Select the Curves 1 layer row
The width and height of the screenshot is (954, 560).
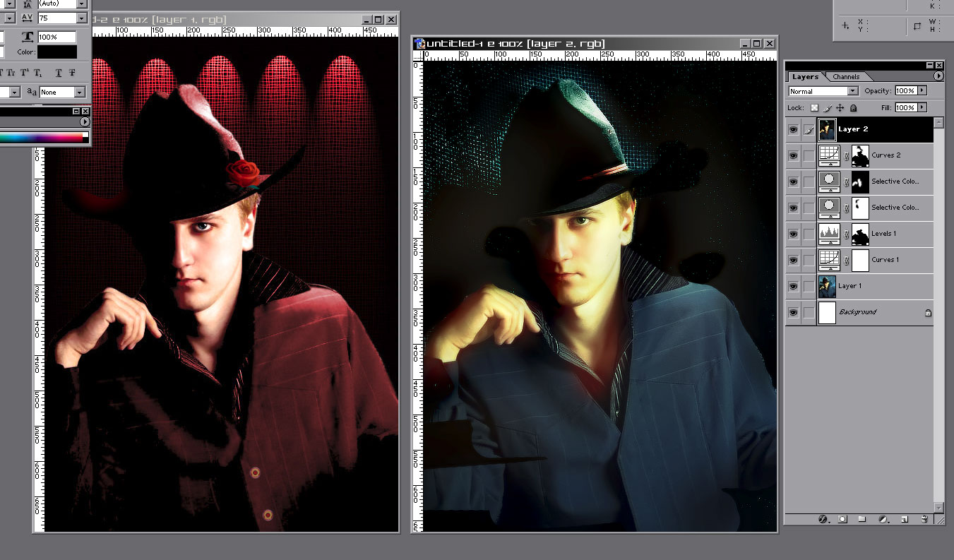(859, 260)
